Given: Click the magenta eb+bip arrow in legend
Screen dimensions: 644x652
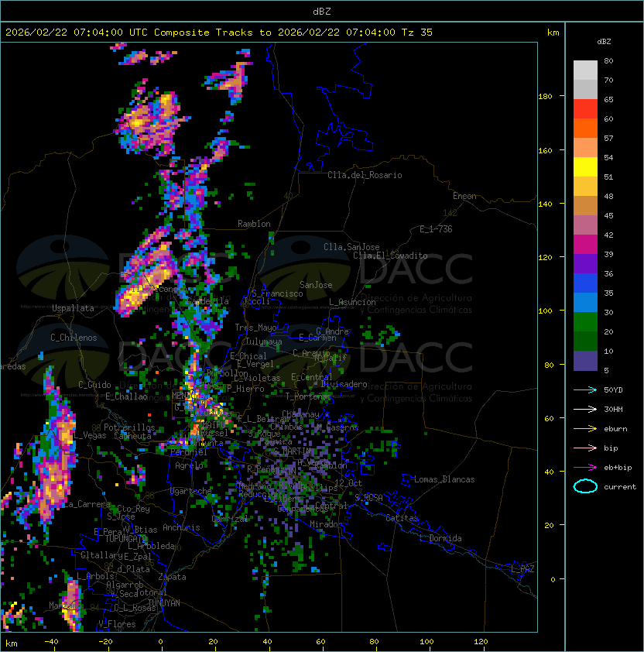Looking at the screenshot, I should [x=585, y=468].
